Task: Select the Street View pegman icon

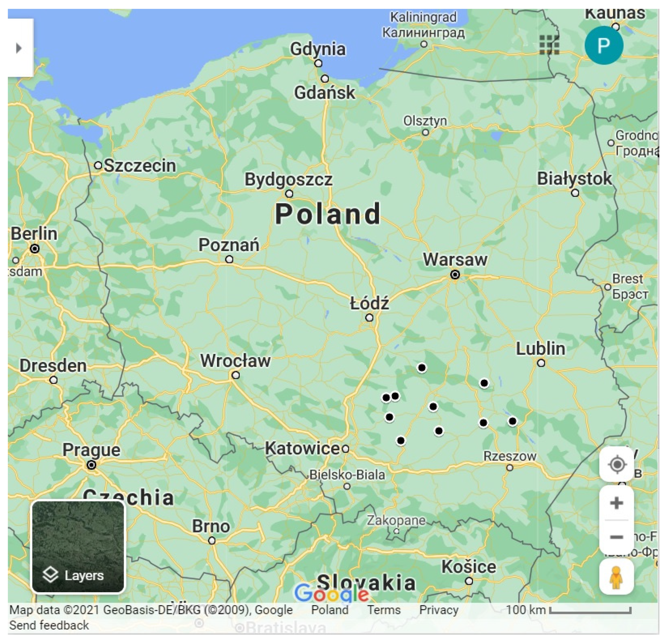Action: click(x=616, y=577)
